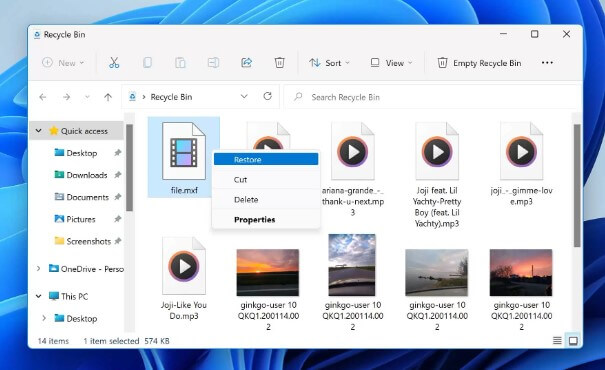Open Documents in the sidebar

88,197
